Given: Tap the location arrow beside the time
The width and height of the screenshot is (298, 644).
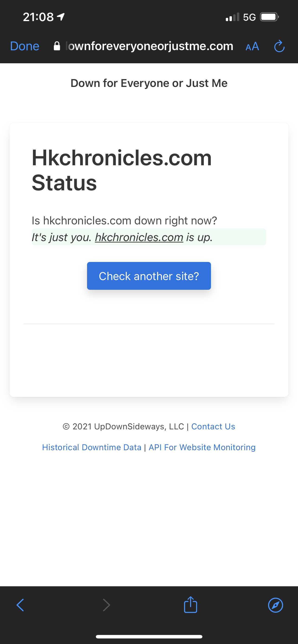Looking at the screenshot, I should tap(61, 17).
